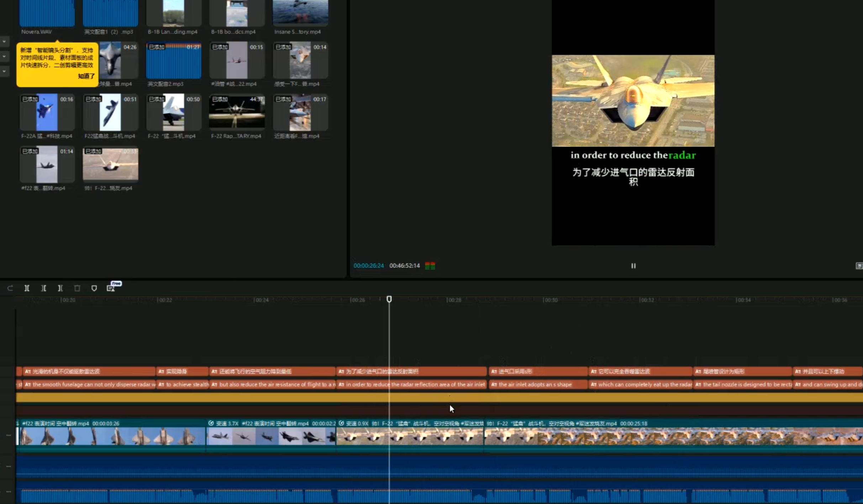The image size is (863, 504).
Task: Open the video track options ellipsis
Action: pos(9,435)
